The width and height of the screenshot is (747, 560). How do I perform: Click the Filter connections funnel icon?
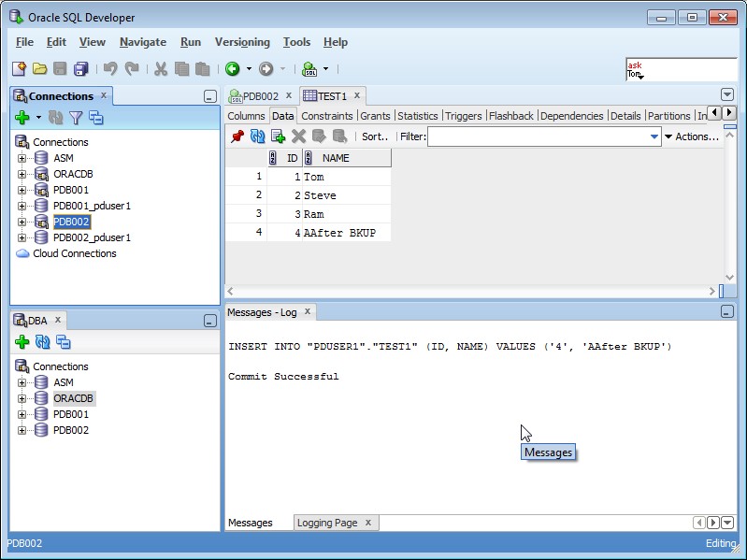tap(76, 118)
